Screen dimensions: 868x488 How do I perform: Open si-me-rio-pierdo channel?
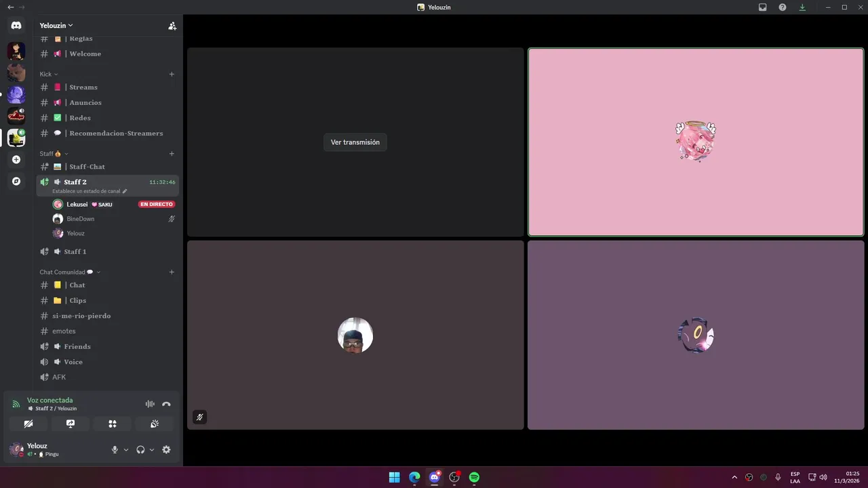(x=108, y=316)
